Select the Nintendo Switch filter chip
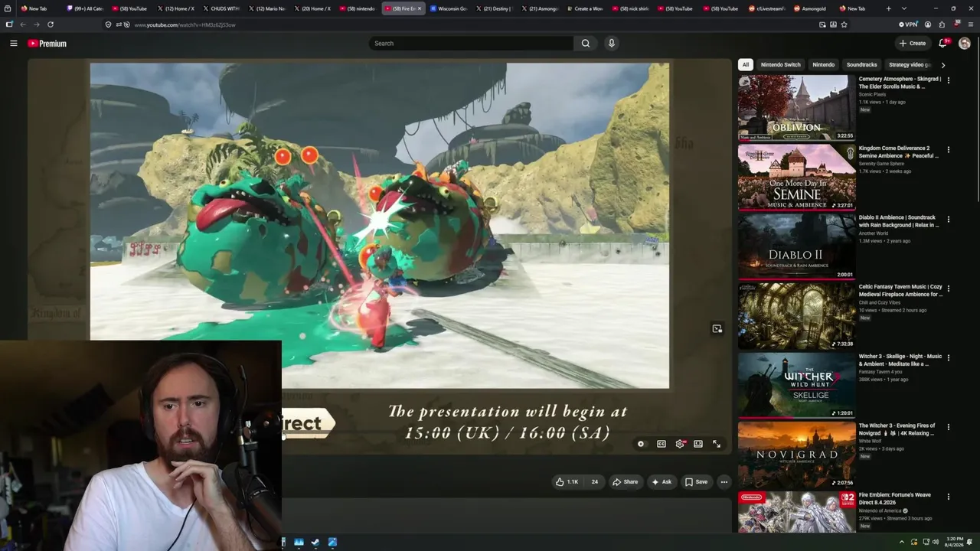 (780, 65)
